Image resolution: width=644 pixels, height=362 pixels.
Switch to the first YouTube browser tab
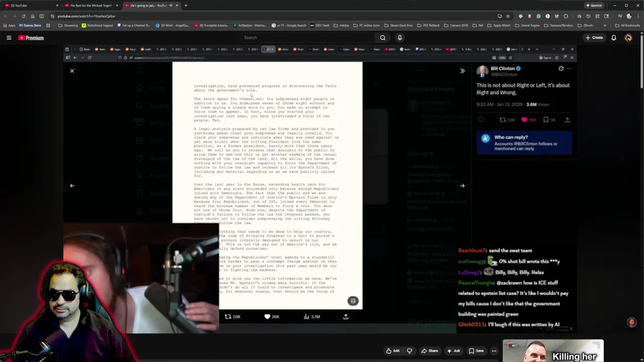tap(30, 6)
